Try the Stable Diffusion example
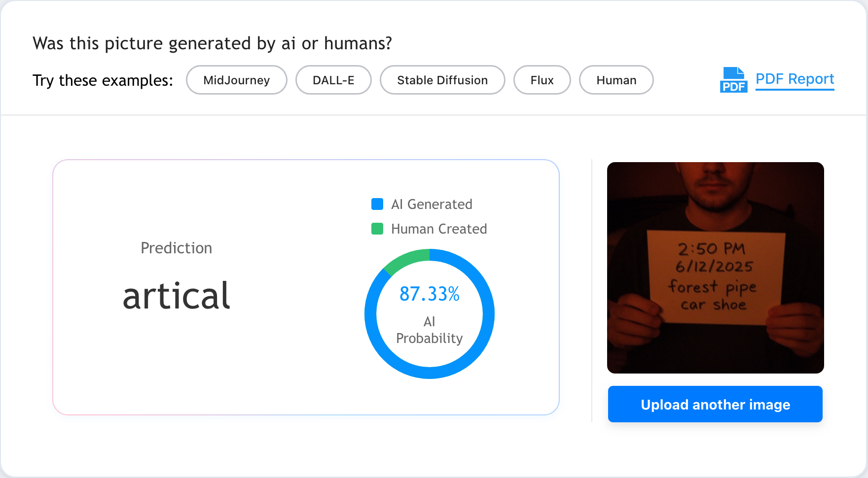The image size is (868, 478). pos(442,80)
